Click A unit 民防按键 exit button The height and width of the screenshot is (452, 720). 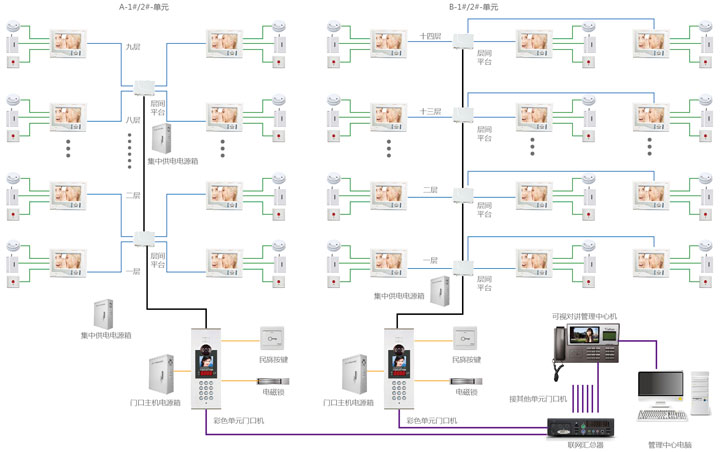click(x=272, y=339)
